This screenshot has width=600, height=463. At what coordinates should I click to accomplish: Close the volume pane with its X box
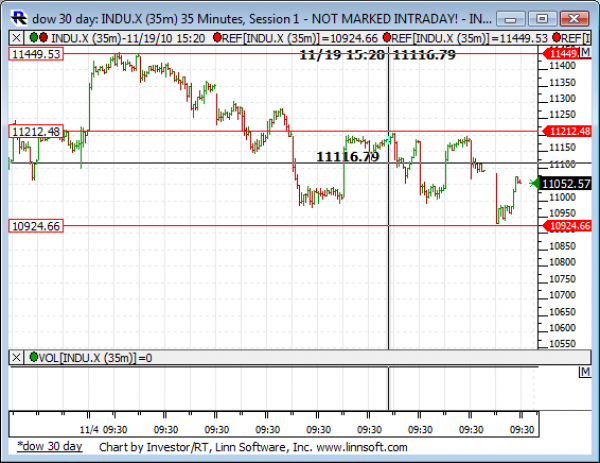click(16, 358)
